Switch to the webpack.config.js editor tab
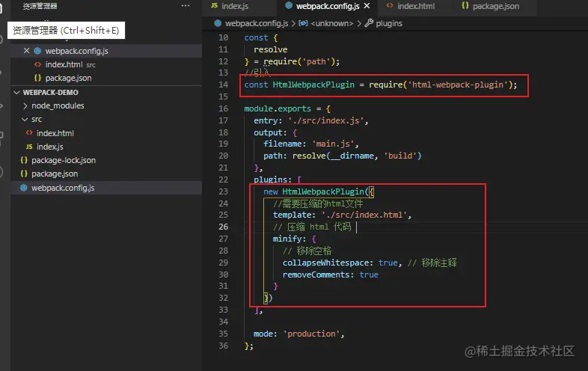 328,6
